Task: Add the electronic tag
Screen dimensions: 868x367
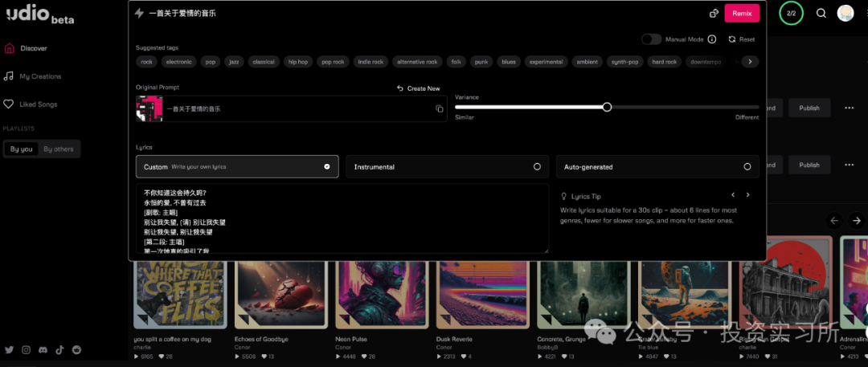Action: click(x=178, y=62)
